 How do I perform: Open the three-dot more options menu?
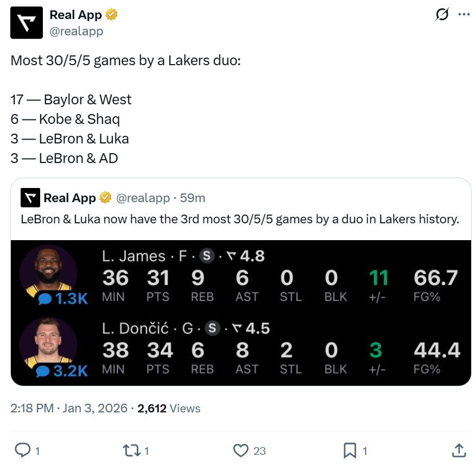click(464, 15)
